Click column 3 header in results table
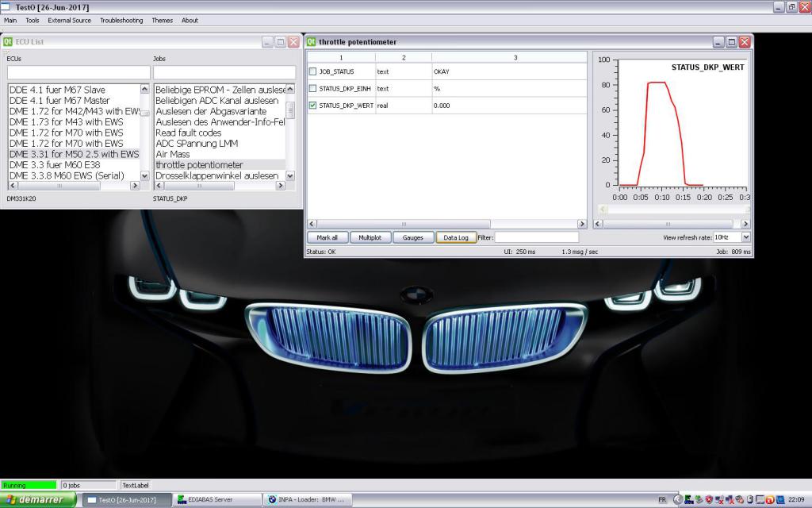Image resolution: width=812 pixels, height=508 pixels. [515, 57]
